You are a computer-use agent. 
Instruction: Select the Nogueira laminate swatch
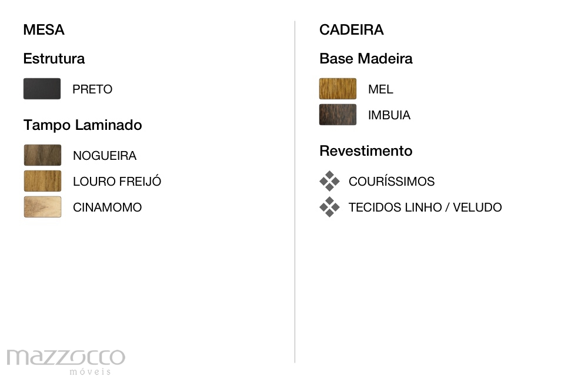point(42,155)
